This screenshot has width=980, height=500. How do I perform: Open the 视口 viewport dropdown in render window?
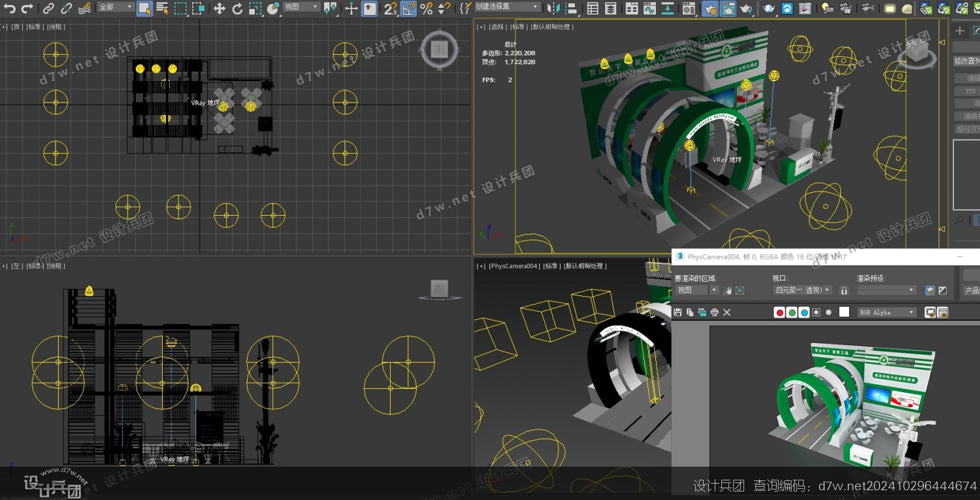point(803,290)
